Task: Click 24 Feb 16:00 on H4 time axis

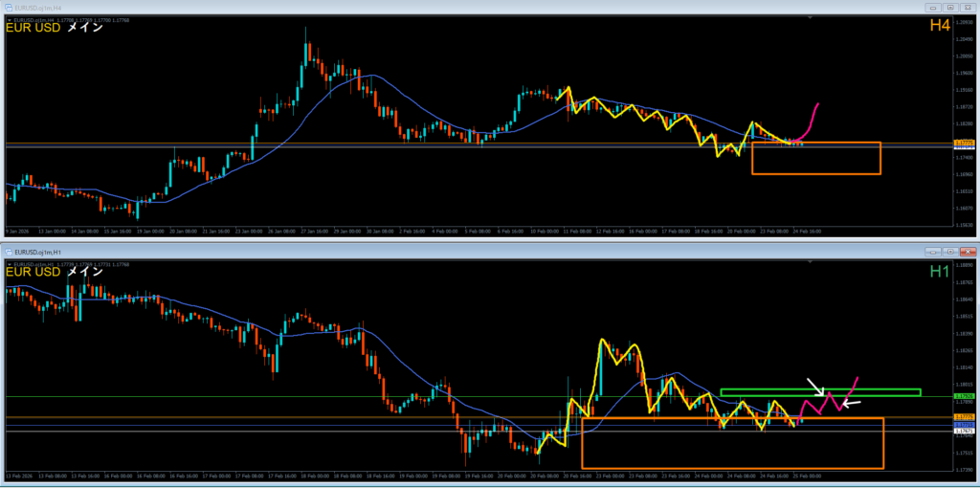Action: 807,232
